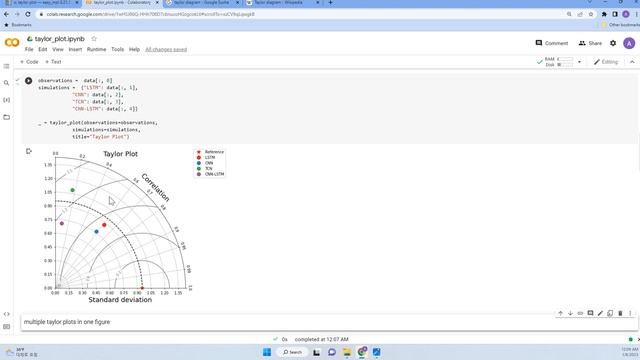640x360 pixels.
Task: Open the variables {x} sidebar panel
Action: click(7, 100)
